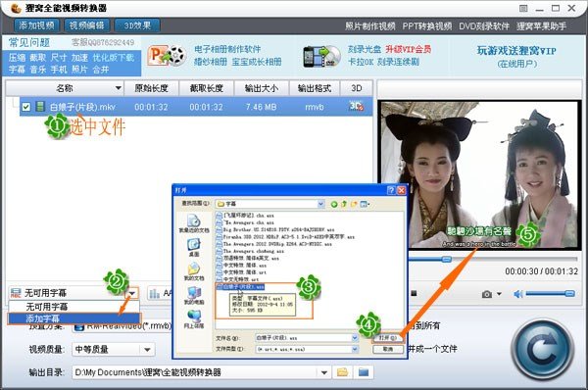The height and width of the screenshot is (390, 588).
Task: Click the PowerPoint album maker icon
Action: [x=168, y=56]
